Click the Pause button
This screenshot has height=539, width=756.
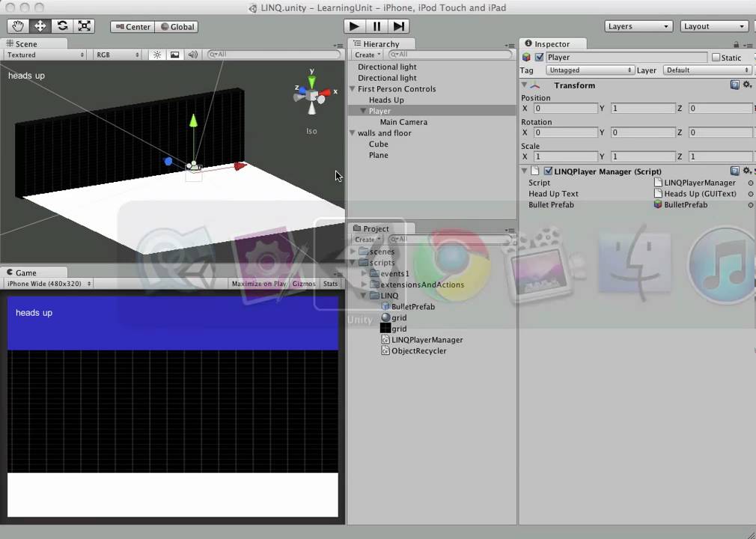(377, 26)
